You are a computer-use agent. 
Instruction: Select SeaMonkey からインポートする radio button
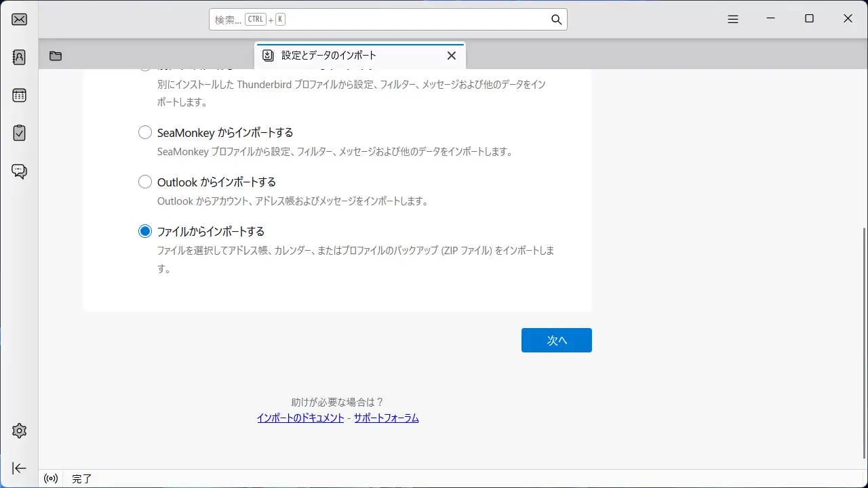[x=145, y=133]
